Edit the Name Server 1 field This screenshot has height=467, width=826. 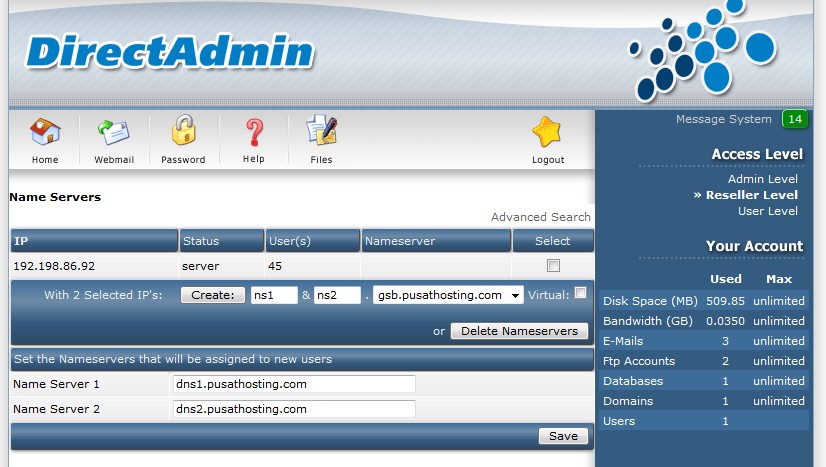pyautogui.click(x=294, y=384)
